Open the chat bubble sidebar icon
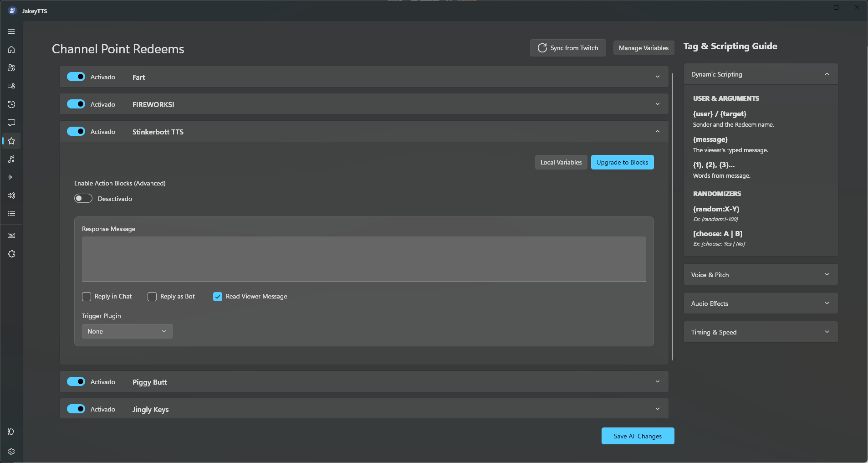868x463 pixels. click(11, 123)
